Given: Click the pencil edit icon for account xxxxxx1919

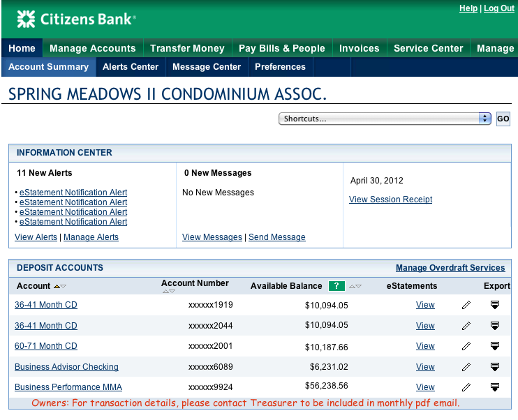Looking at the screenshot, I should (x=466, y=305).
